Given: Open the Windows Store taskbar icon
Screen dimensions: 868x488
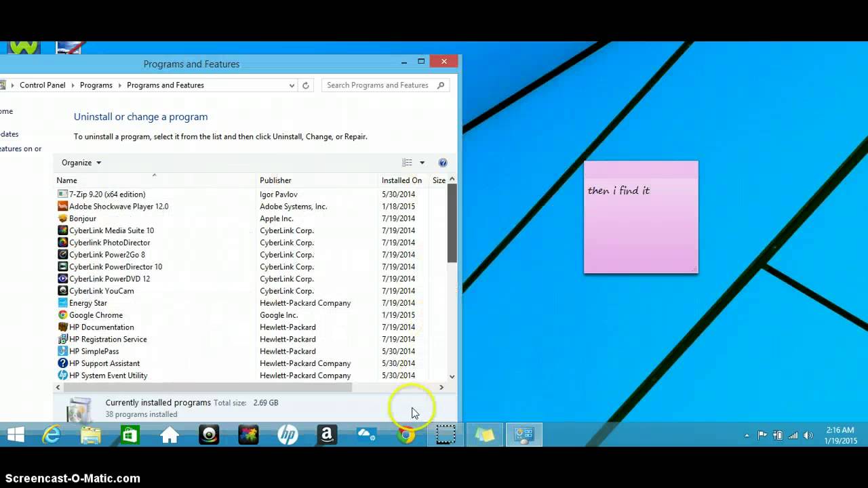Looking at the screenshot, I should click(x=130, y=435).
